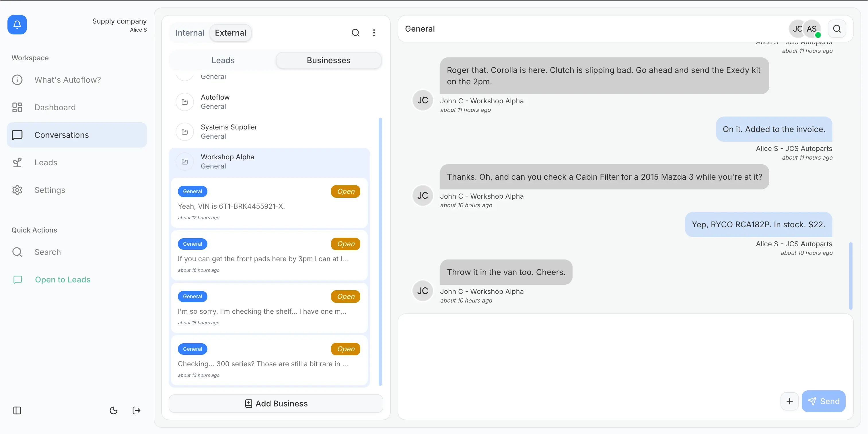Click the conversation list scrollbar

pyautogui.click(x=380, y=251)
